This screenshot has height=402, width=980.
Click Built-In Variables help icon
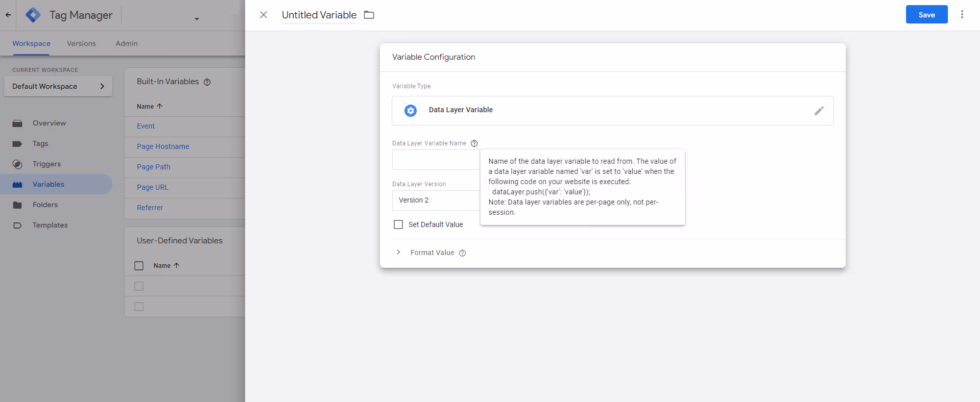[207, 82]
